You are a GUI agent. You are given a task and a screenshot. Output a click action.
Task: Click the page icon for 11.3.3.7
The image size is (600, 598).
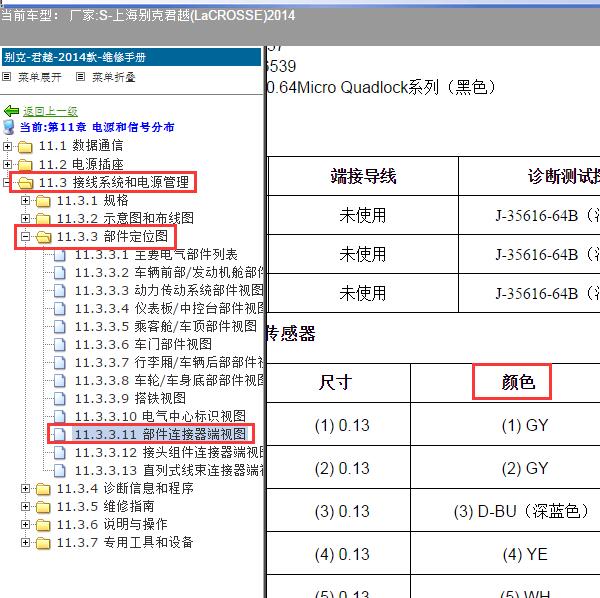60,363
